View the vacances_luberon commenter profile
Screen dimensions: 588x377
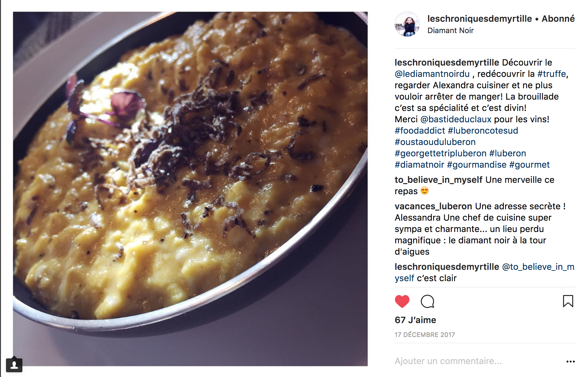pos(433,206)
